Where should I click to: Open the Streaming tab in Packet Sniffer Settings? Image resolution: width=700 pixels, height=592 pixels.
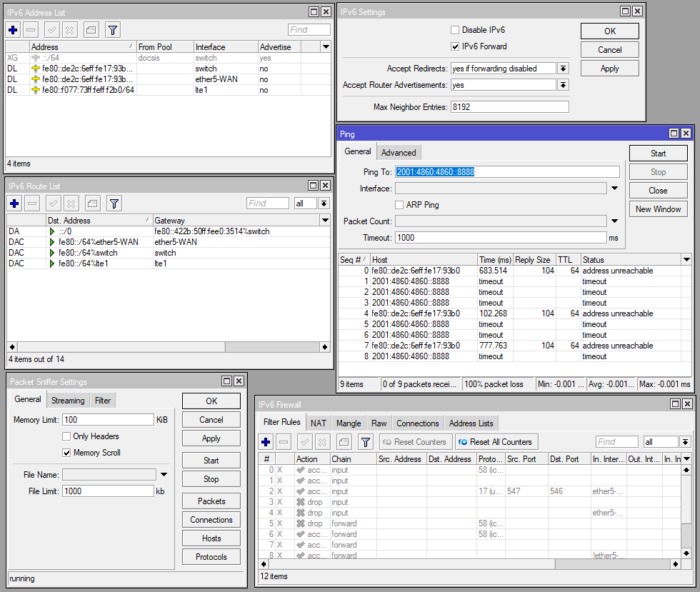tap(68, 400)
